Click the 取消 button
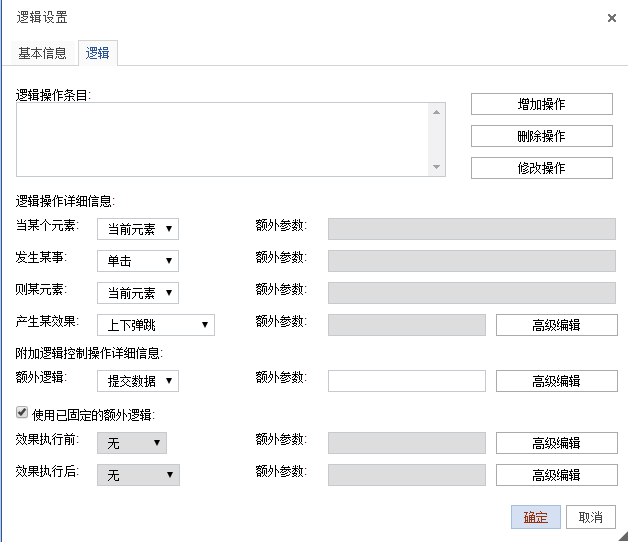 click(591, 517)
